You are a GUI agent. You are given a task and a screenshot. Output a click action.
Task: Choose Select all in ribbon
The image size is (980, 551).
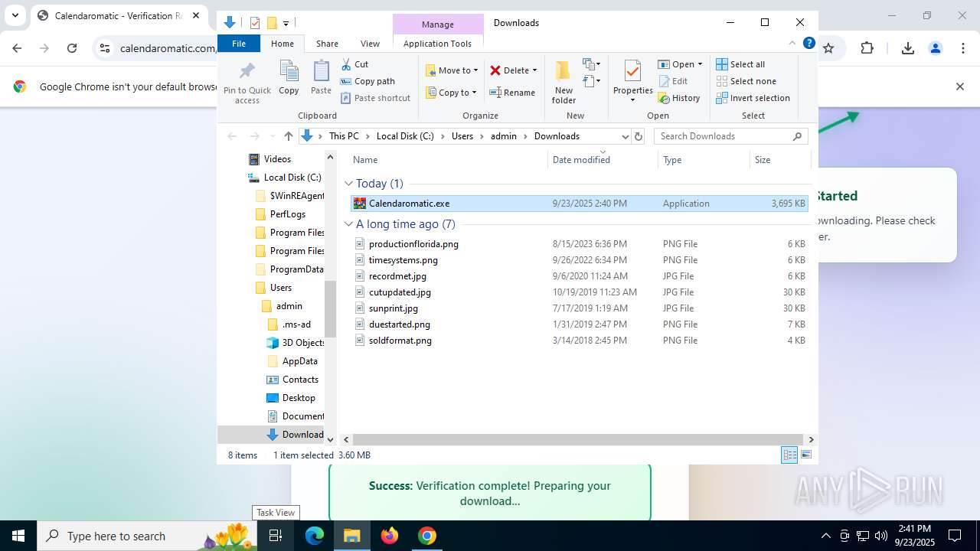coord(740,64)
